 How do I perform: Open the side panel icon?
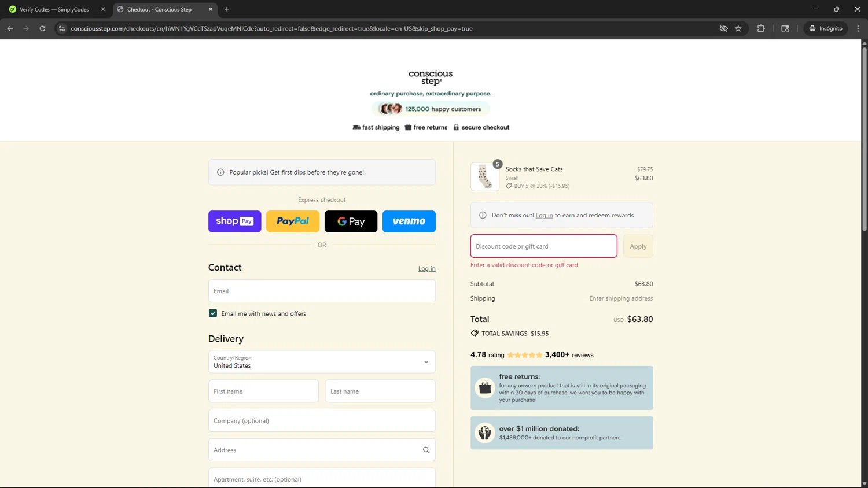click(x=785, y=28)
